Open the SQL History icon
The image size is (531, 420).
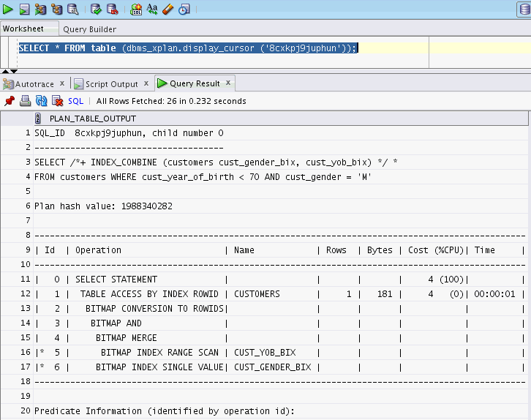(x=184, y=10)
